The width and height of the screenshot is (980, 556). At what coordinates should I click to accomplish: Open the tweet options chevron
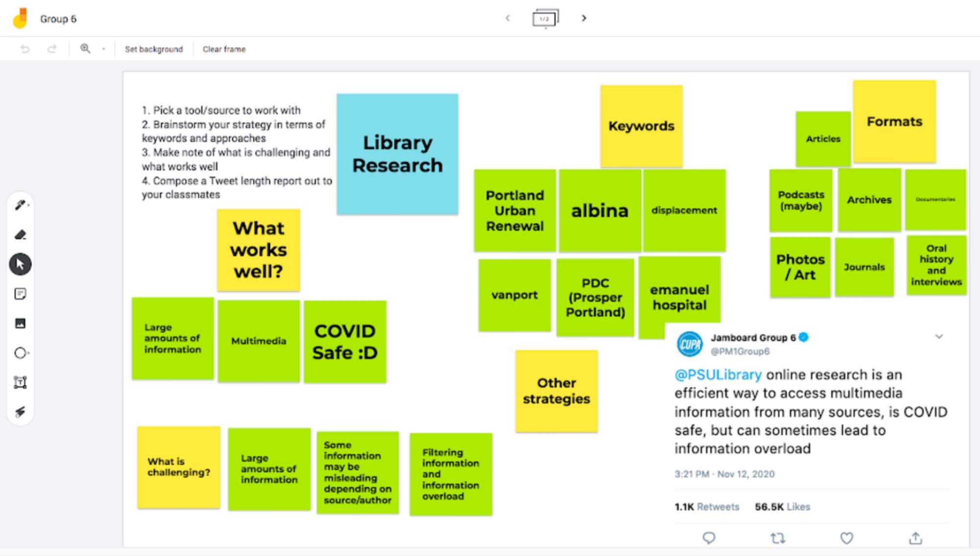point(939,336)
